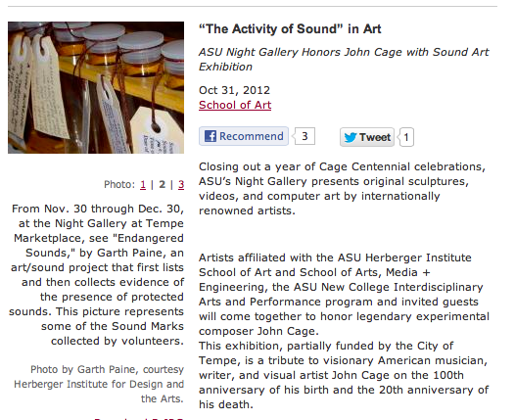This screenshot has height=420, width=515.
Task: Open the School of Art link
Action: click(x=235, y=105)
